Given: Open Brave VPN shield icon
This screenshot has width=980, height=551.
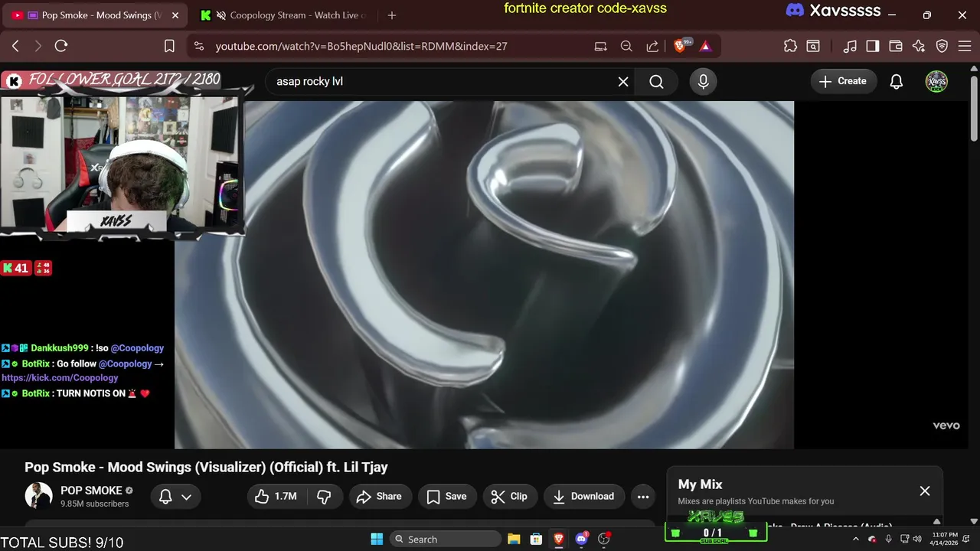Looking at the screenshot, I should coord(942,46).
